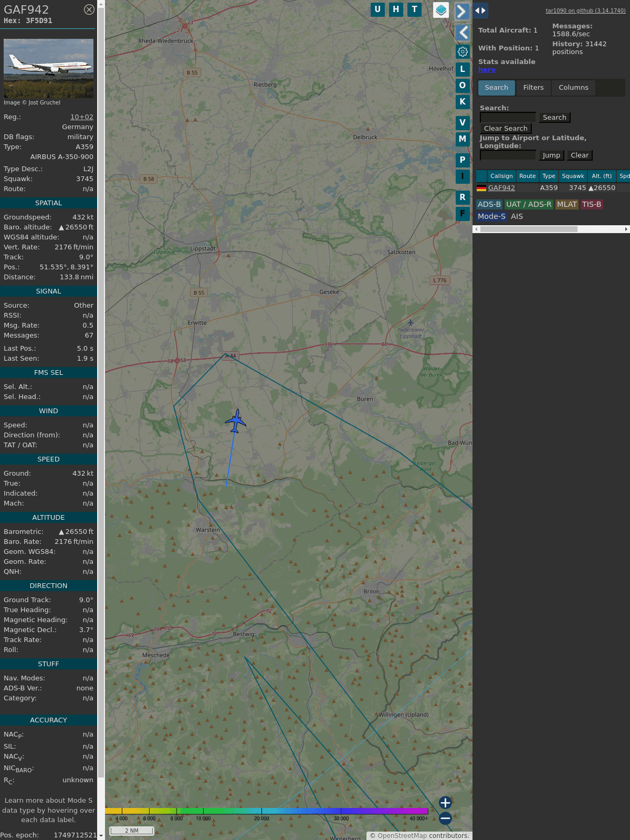The width and height of the screenshot is (630, 840).
Task: Toggle the I map button
Action: pos(463,176)
